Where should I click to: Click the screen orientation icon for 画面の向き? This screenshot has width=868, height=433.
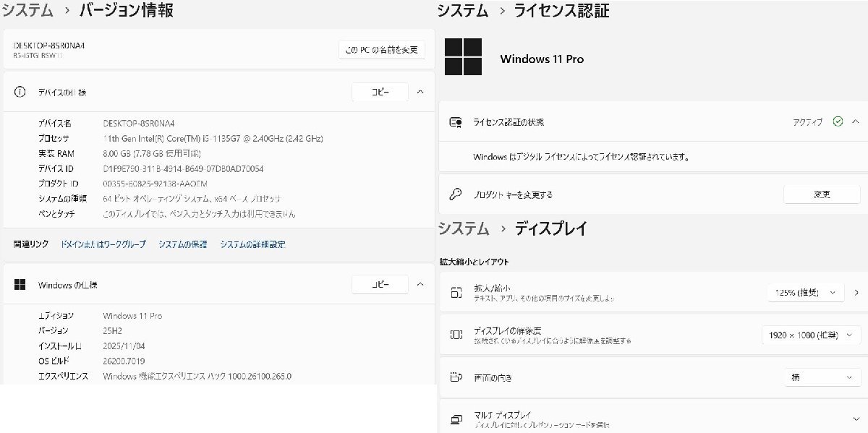click(456, 377)
